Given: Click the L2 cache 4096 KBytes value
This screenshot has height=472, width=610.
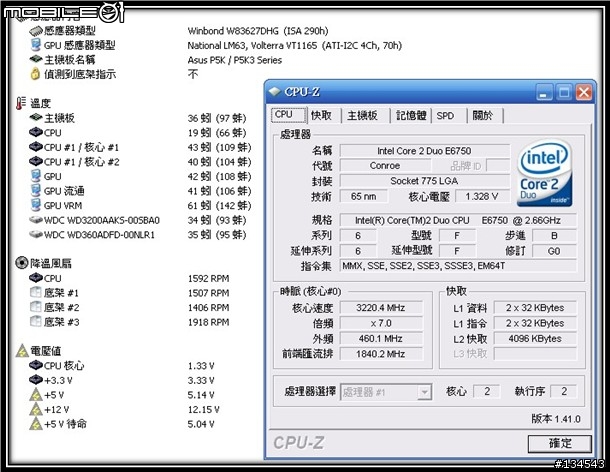Looking at the screenshot, I should coord(535,339).
